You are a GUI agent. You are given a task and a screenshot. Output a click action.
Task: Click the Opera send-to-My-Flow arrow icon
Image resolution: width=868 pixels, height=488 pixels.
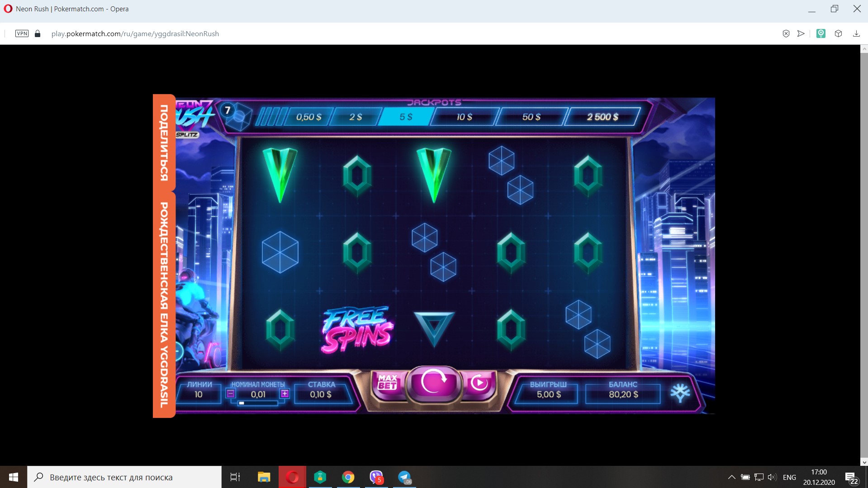[x=801, y=33]
